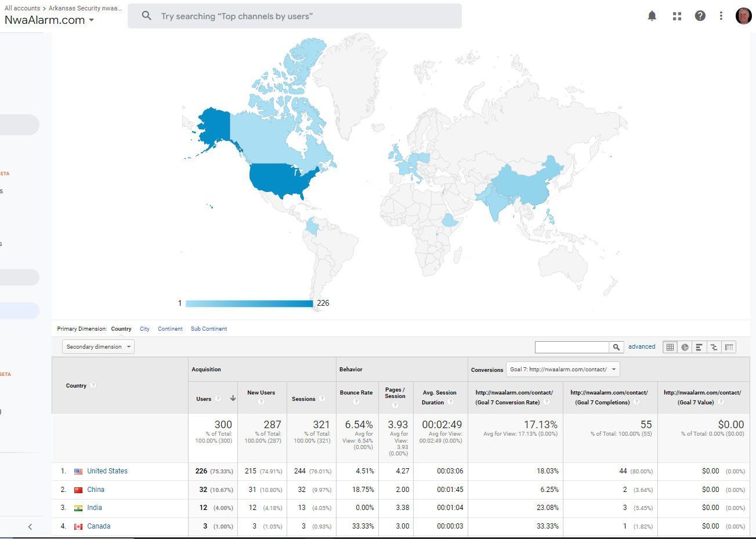Switch to the Performance bar view
This screenshot has width=756, height=539.
pos(699,347)
